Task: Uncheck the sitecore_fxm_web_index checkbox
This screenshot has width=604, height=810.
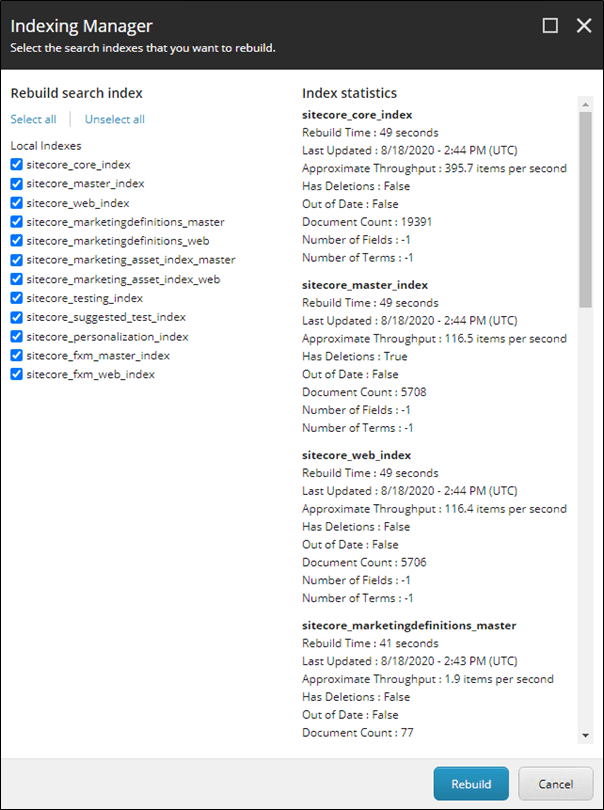Action: [x=17, y=375]
